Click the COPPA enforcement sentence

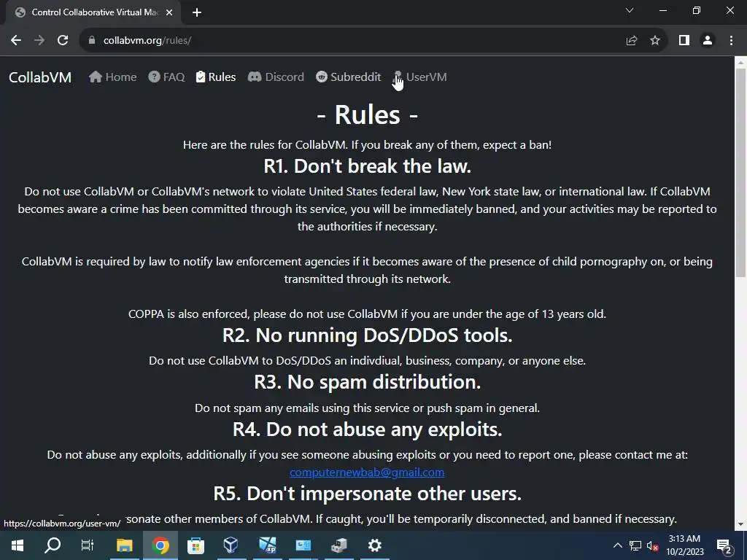[x=367, y=314]
